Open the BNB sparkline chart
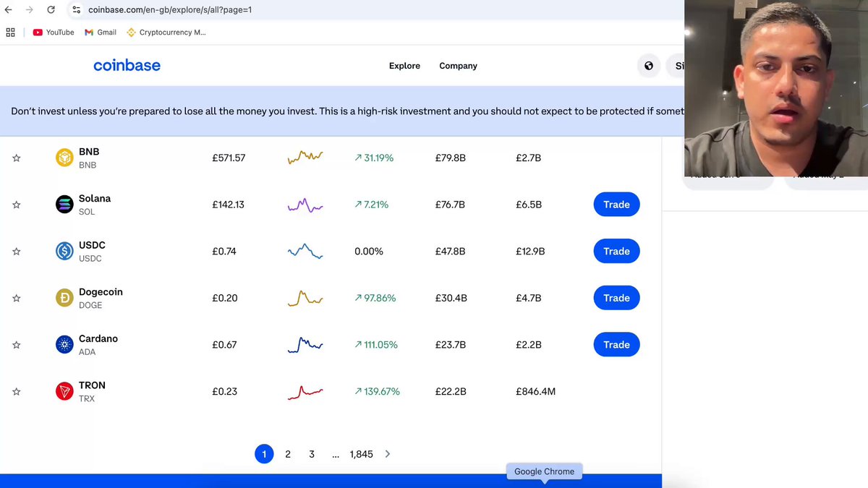 [305, 158]
